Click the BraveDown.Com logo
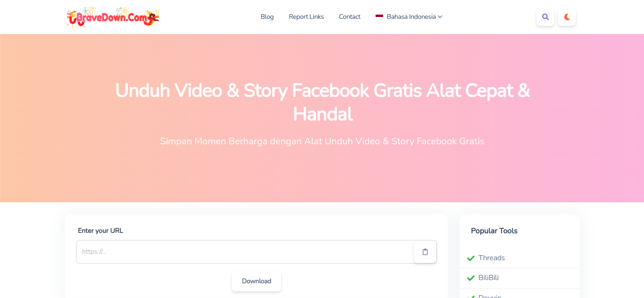The image size is (644, 298). coord(113,17)
